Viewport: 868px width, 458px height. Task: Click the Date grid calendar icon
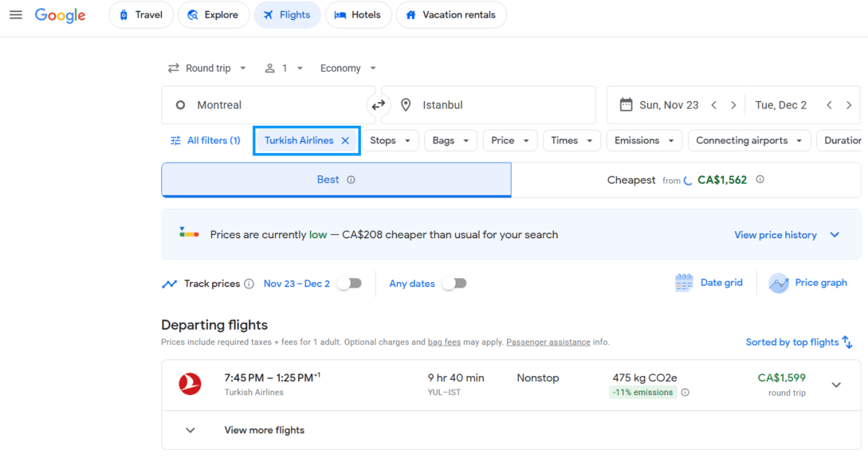(x=684, y=283)
